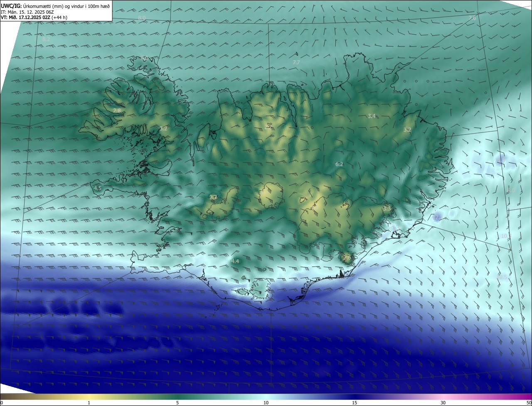Click the 8.2 value label over the sea

click(46, 39)
